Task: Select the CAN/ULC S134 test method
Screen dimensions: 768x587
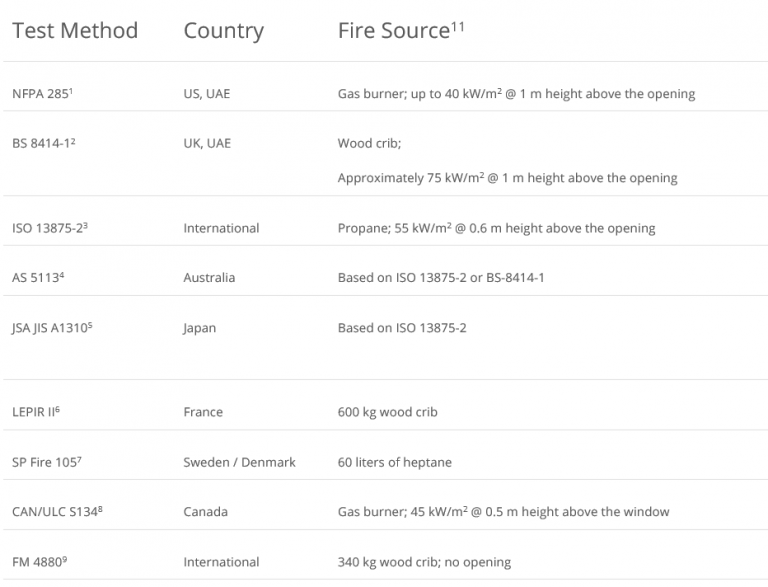Action: [58, 512]
